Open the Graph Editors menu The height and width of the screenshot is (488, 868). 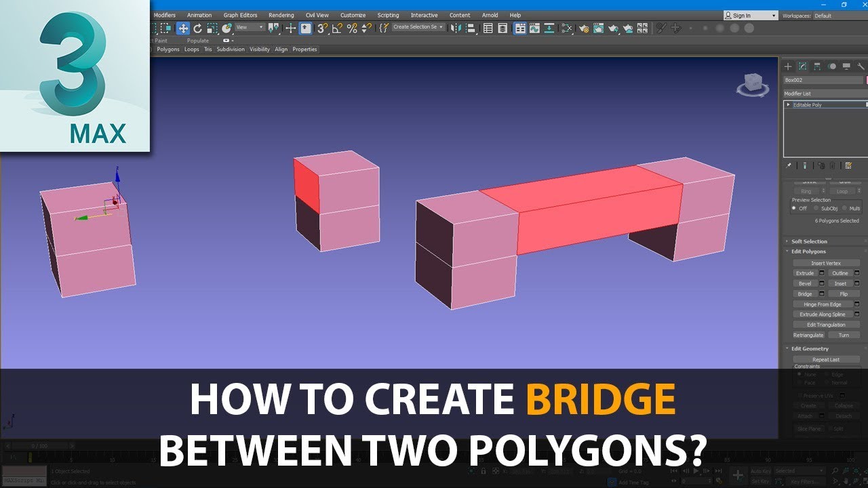pyautogui.click(x=241, y=15)
